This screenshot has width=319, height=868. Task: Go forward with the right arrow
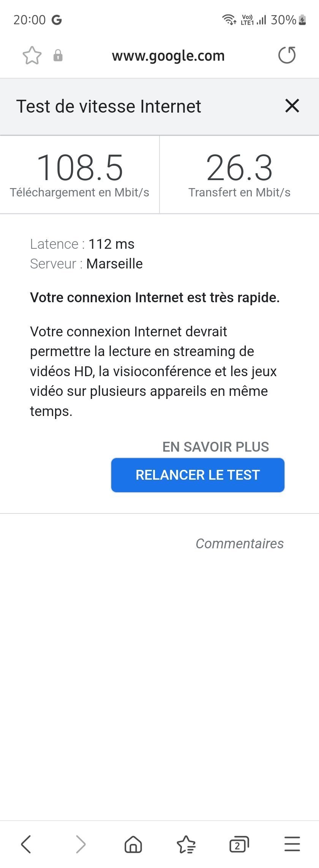coord(81,844)
